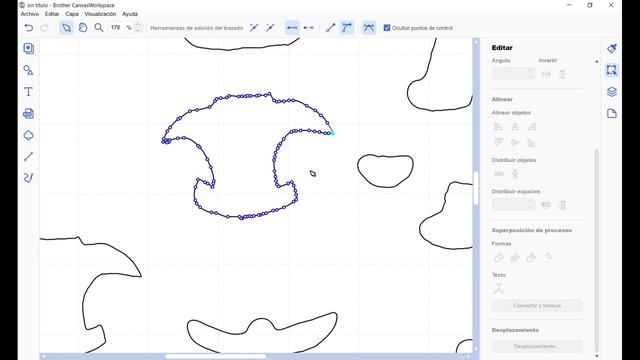Click the second shape icon under Formas

[515, 258]
